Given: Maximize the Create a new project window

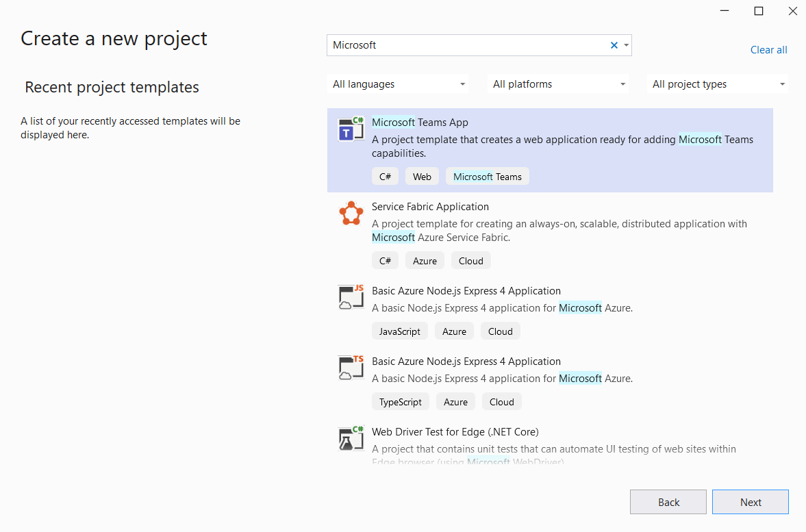Looking at the screenshot, I should (x=758, y=11).
